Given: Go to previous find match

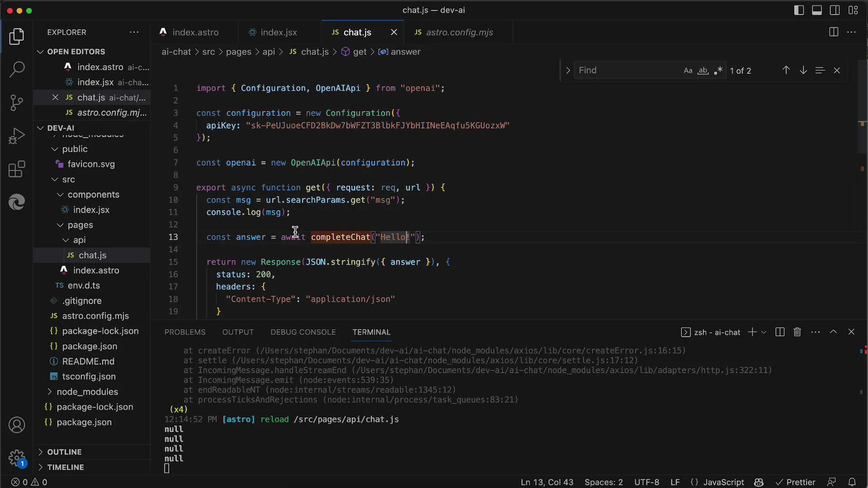Looking at the screenshot, I should (786, 70).
